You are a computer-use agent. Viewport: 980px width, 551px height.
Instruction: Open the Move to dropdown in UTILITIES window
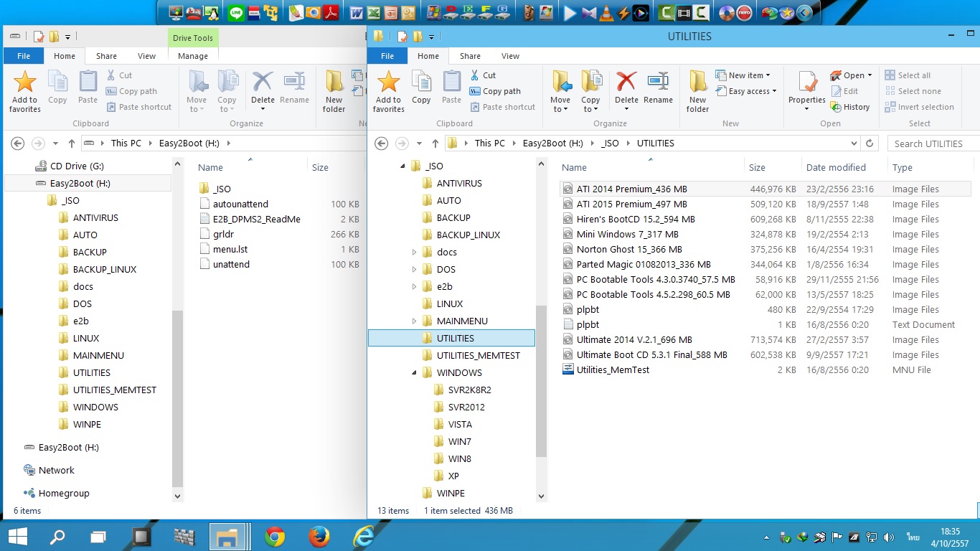[x=560, y=91]
